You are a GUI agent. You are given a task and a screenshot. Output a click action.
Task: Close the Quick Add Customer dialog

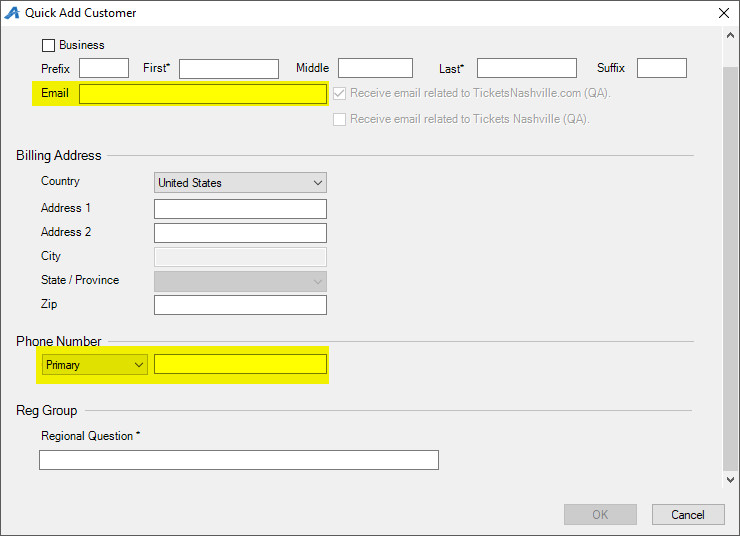(723, 13)
